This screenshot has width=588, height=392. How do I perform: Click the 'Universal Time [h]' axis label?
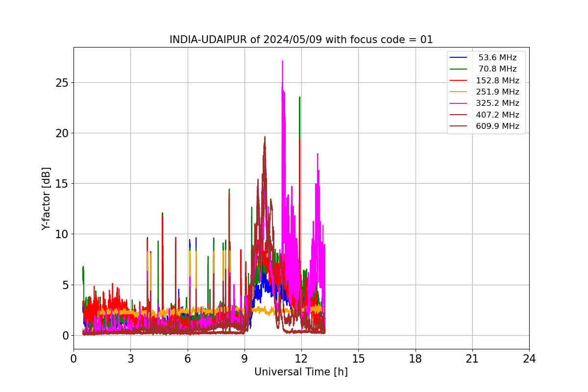pos(301,372)
